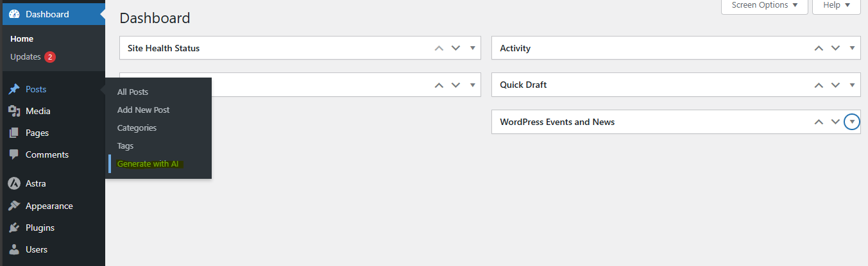868x266 pixels.
Task: Open the Pages menu label
Action: [37, 133]
